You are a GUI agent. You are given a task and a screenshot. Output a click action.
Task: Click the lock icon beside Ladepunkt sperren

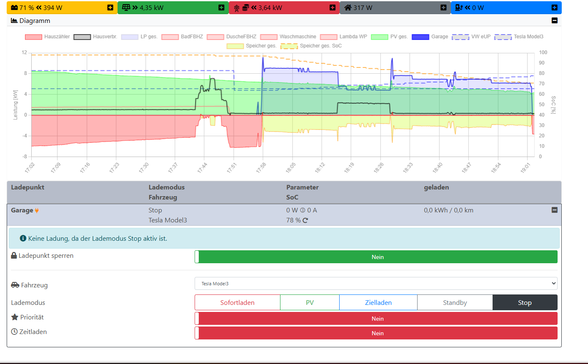tap(14, 255)
